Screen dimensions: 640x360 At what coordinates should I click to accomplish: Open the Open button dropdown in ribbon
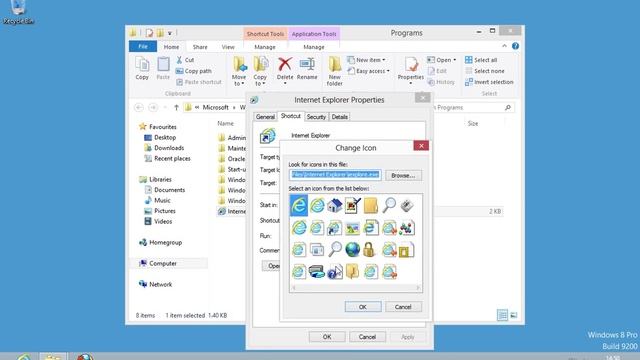coord(454,60)
